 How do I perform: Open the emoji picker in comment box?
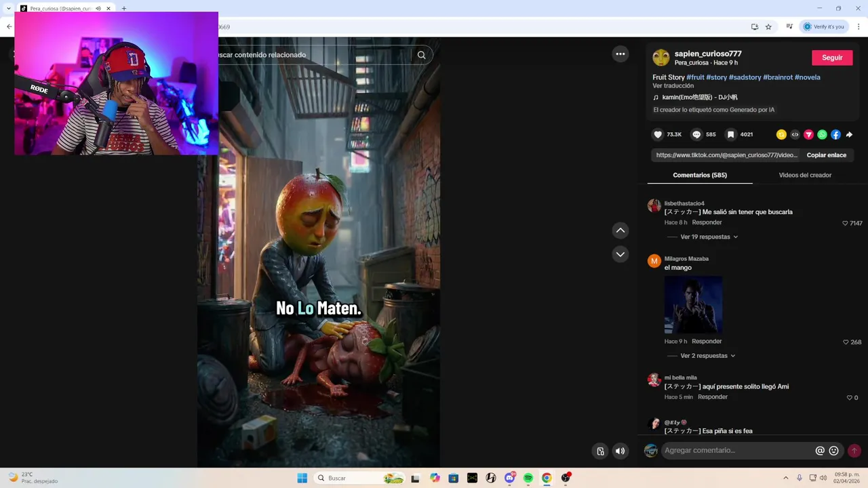click(x=834, y=451)
